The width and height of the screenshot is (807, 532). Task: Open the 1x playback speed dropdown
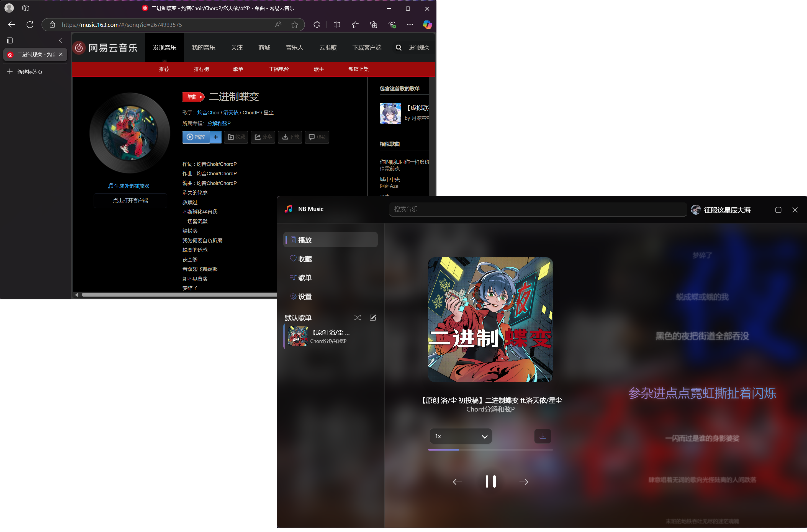coord(461,436)
